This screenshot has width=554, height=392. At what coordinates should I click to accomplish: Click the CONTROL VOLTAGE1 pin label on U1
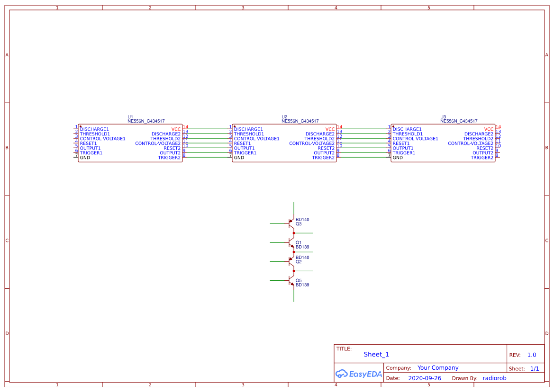pos(102,139)
